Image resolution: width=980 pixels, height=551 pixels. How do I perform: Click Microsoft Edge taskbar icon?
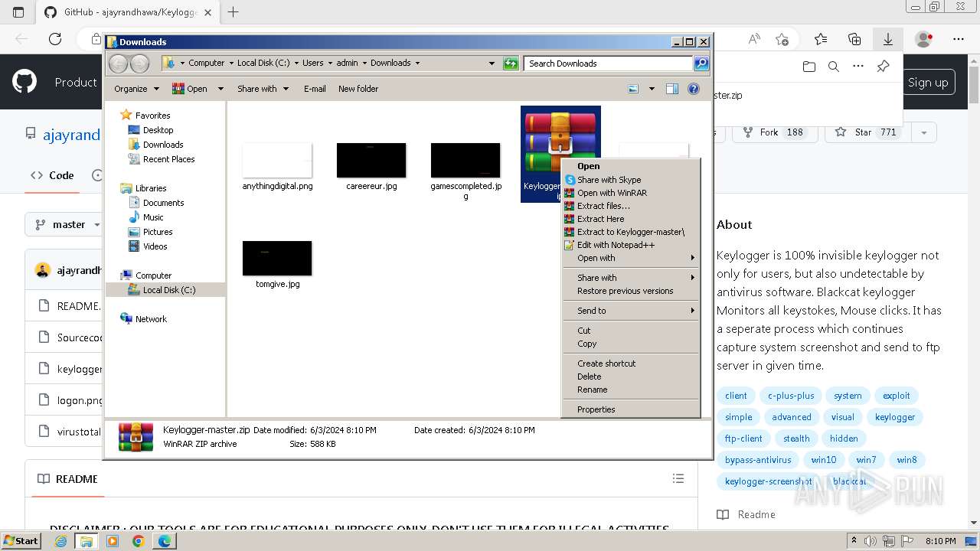[165, 541]
